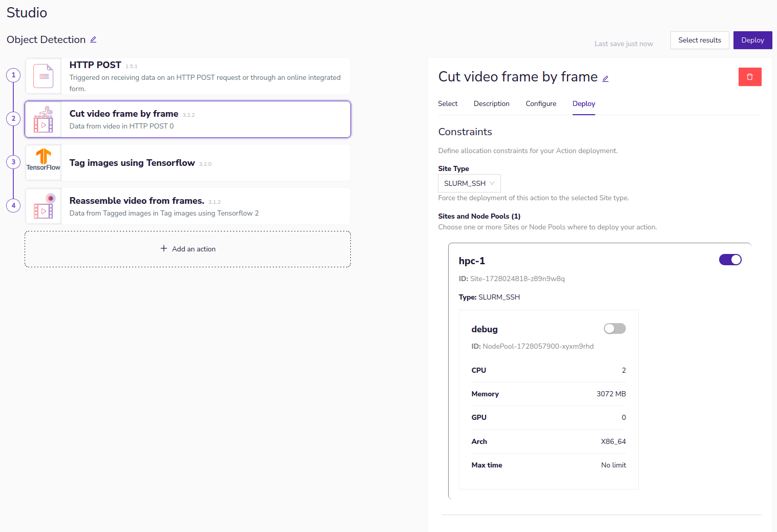Image resolution: width=777 pixels, height=532 pixels.
Task: Click the HTTP POST document icon
Action: click(x=44, y=76)
